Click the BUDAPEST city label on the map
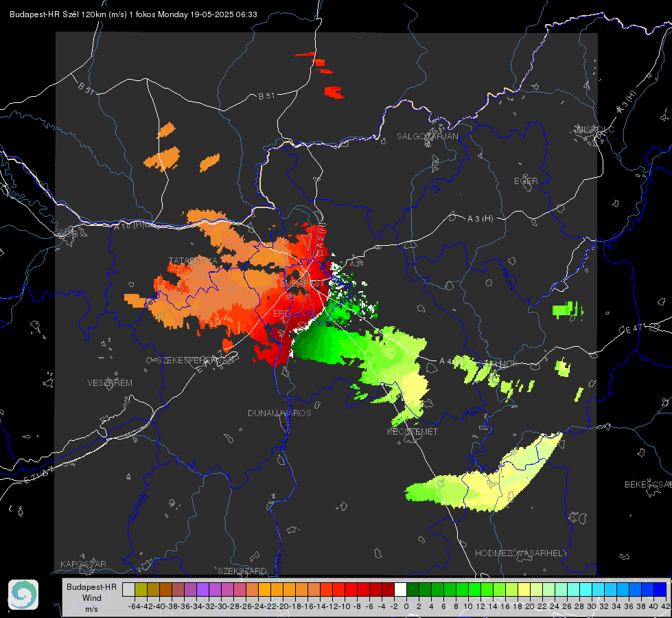The width and height of the screenshot is (672, 618). tap(303, 284)
